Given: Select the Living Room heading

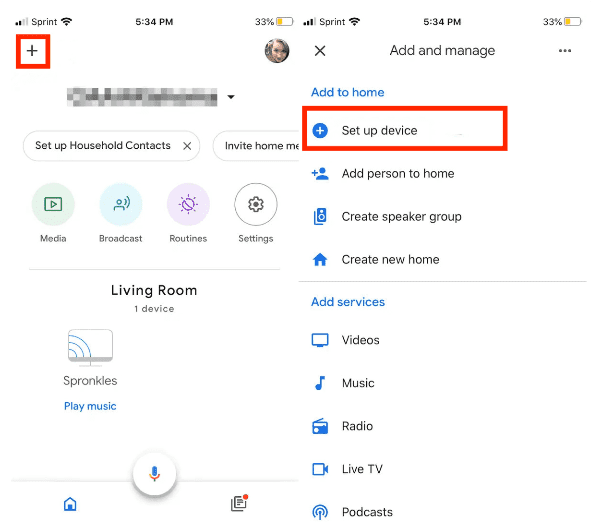Looking at the screenshot, I should pos(154,290).
